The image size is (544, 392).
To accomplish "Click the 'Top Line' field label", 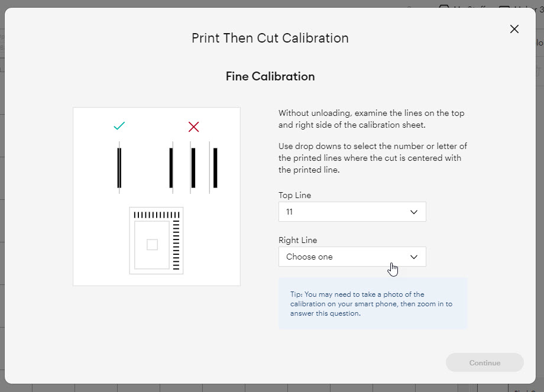I will [x=294, y=195].
